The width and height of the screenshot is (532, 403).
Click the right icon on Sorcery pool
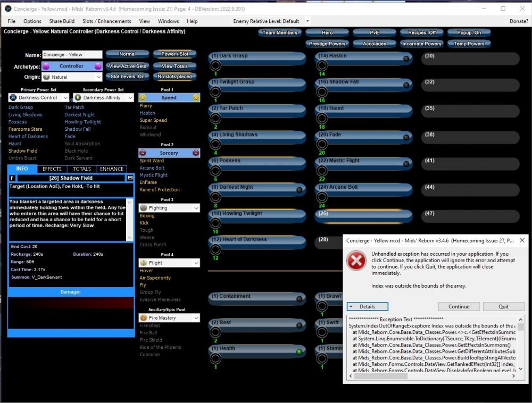click(196, 153)
